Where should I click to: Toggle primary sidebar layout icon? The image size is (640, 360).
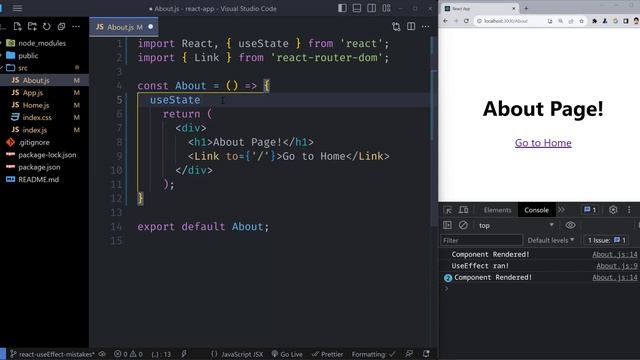click(342, 8)
